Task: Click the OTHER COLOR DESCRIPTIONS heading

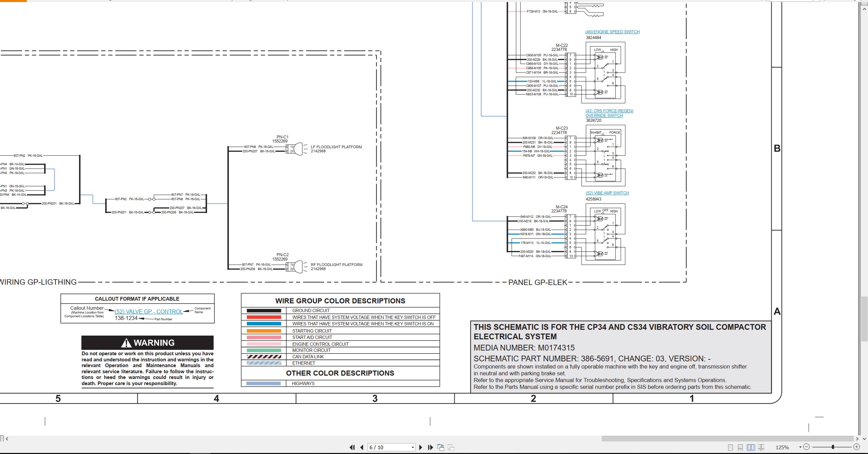Action: [x=340, y=373]
